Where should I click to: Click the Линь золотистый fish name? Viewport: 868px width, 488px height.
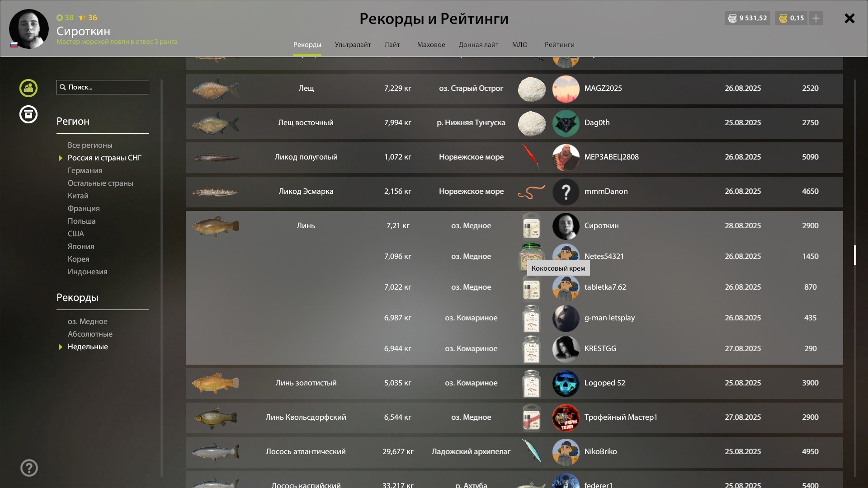pyautogui.click(x=306, y=383)
